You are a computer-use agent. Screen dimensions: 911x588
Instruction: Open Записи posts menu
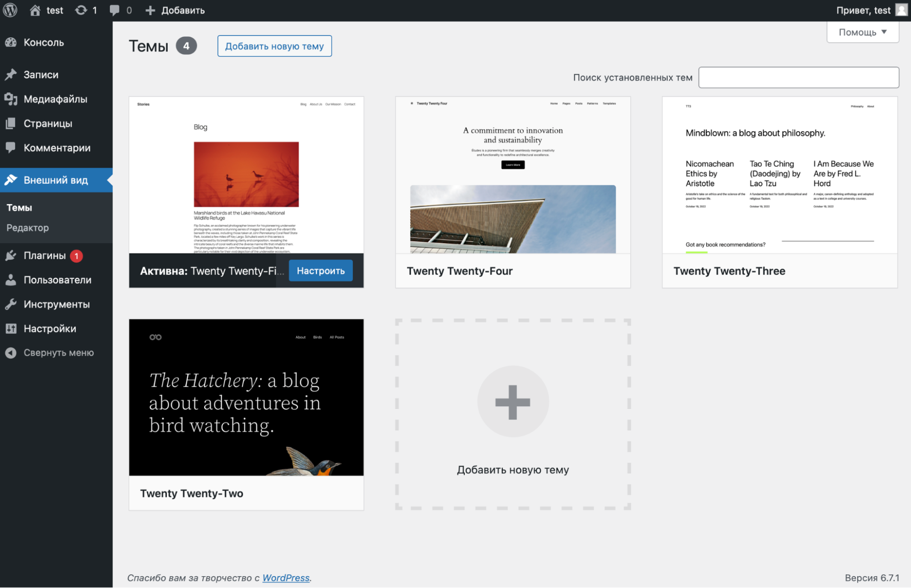point(41,75)
